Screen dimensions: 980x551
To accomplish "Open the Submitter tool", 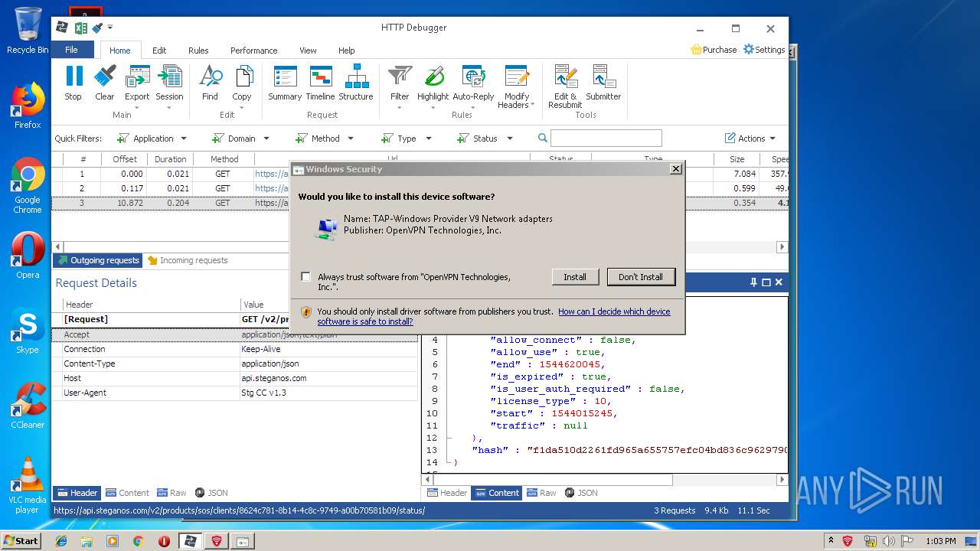I will click(603, 83).
